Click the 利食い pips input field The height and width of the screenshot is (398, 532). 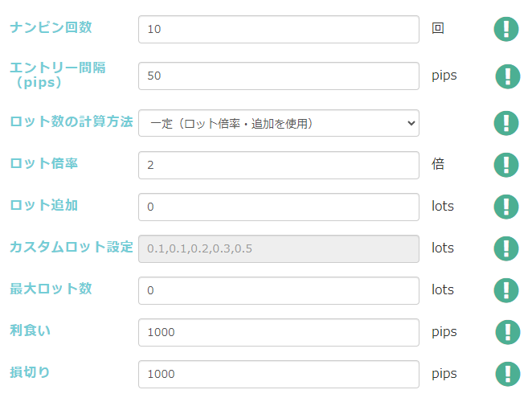point(279,332)
